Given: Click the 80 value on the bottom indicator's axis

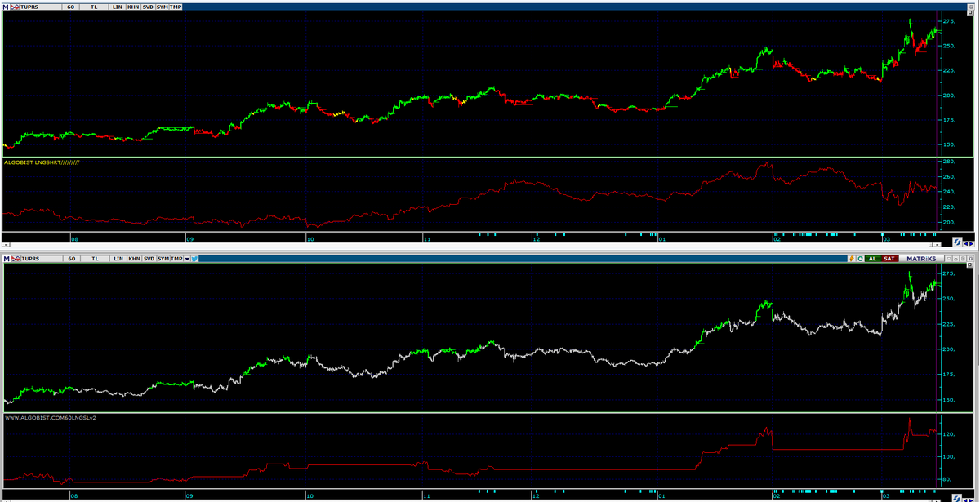Looking at the screenshot, I should tap(946, 479).
